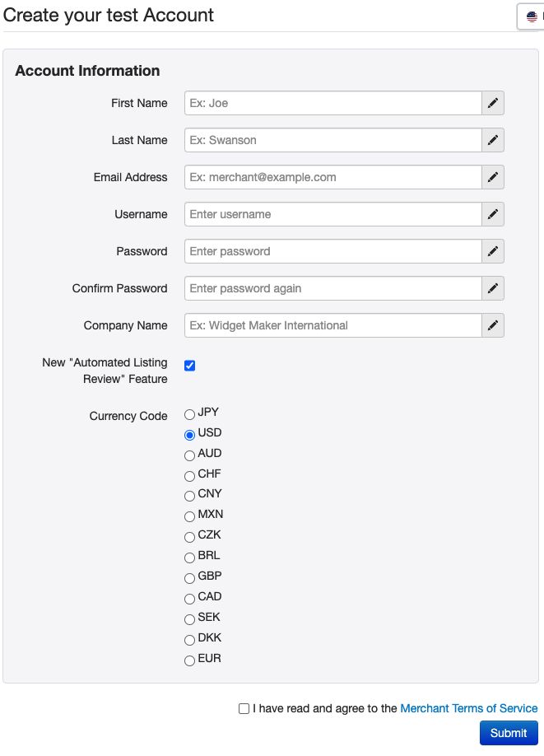
Task: Open the Merchant Terms of Service link
Action: coord(469,708)
